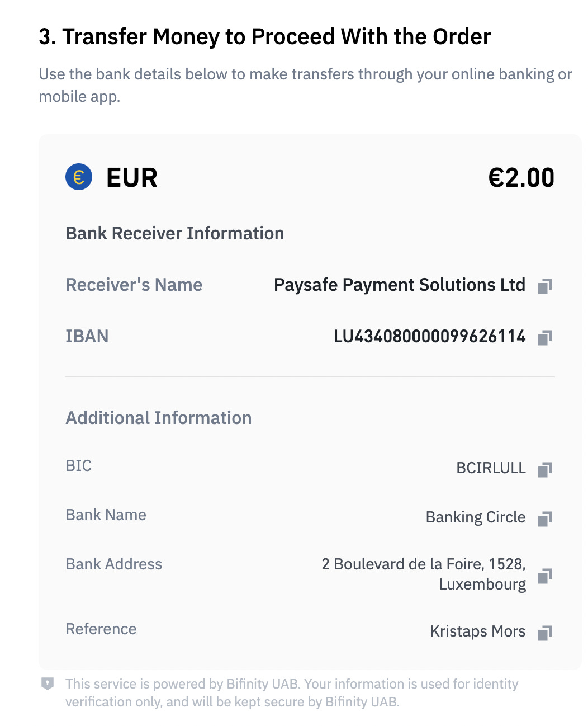Screen dimensions: 588x726
Task: Click the Bifinity UAB disclaimer text
Action: pos(292,692)
